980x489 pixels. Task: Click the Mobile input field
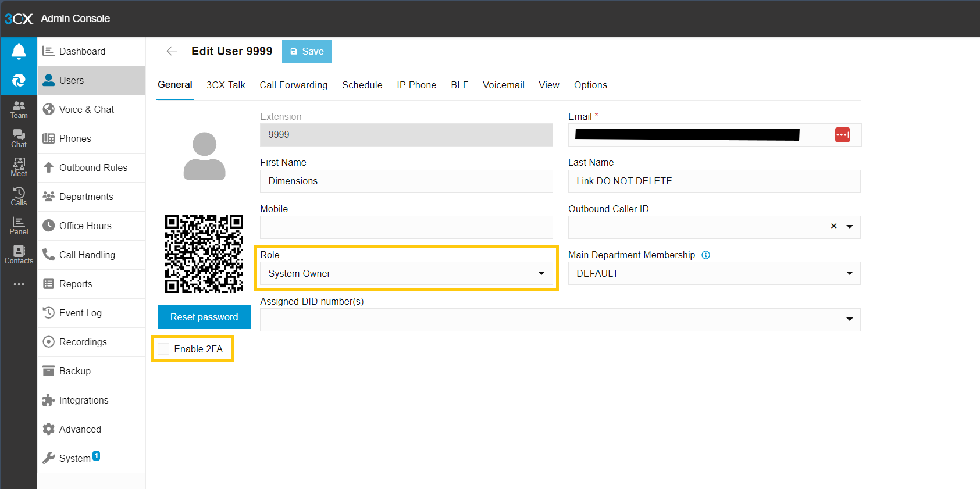point(407,227)
